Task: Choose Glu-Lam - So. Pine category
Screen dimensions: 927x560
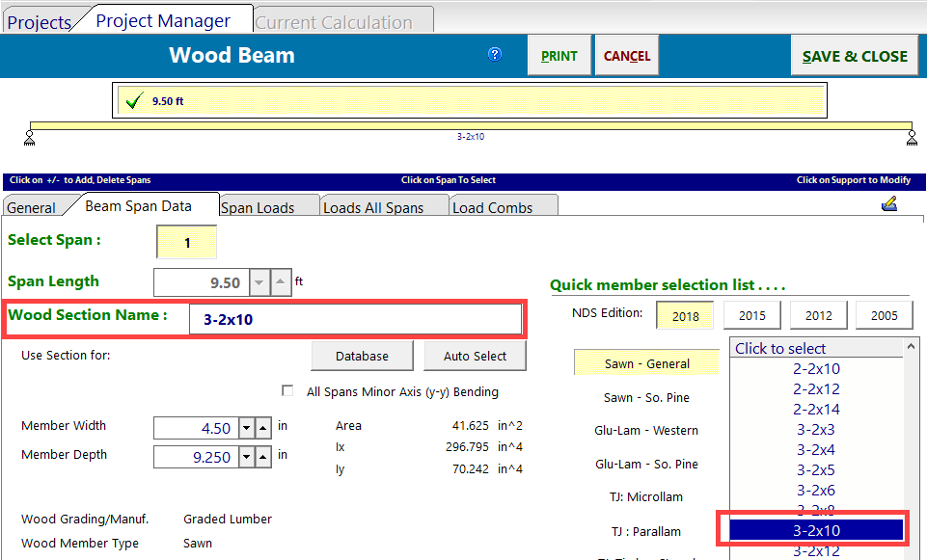Action: click(646, 464)
